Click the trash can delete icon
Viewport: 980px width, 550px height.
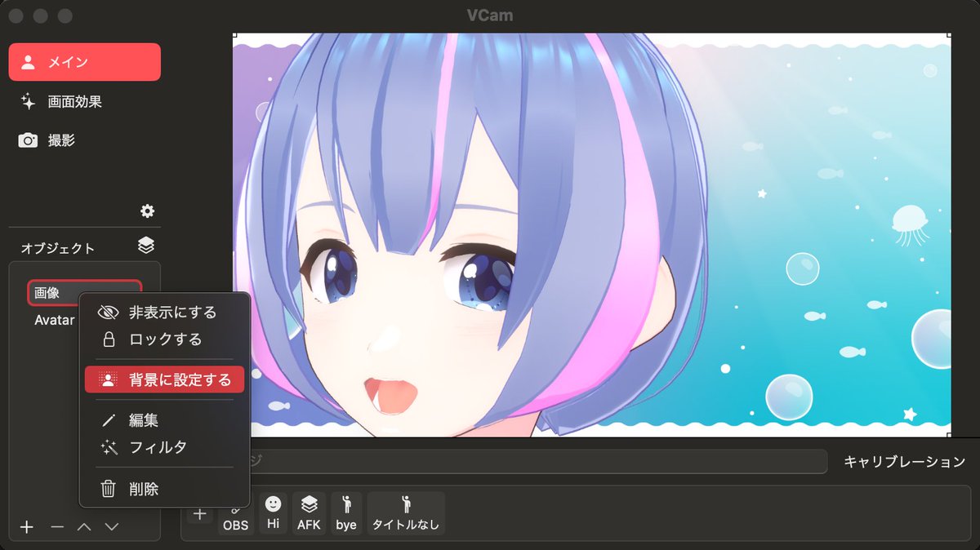click(108, 490)
